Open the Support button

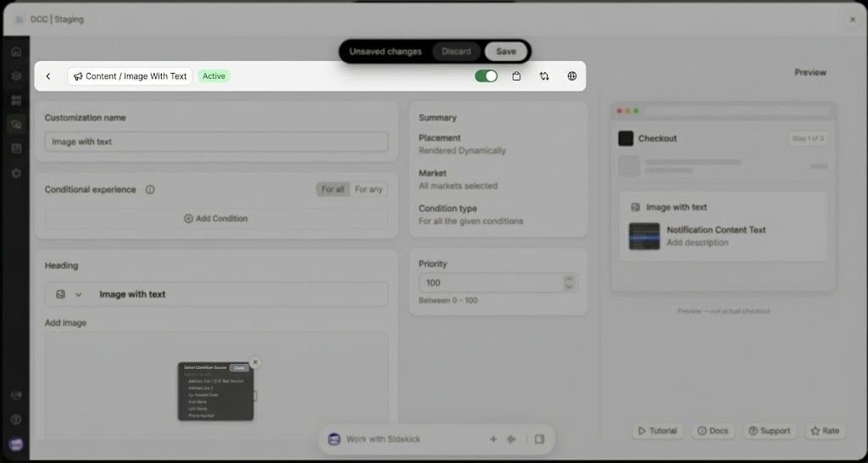(x=770, y=431)
